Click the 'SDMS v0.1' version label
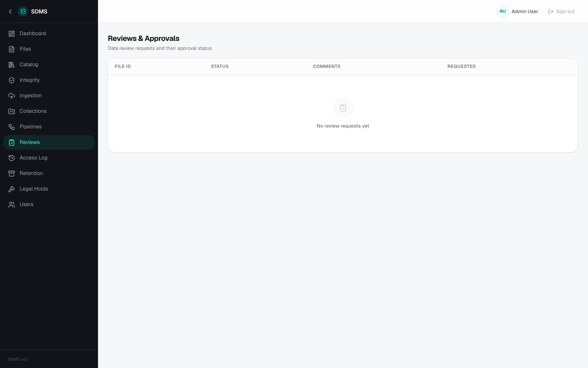 click(x=18, y=359)
